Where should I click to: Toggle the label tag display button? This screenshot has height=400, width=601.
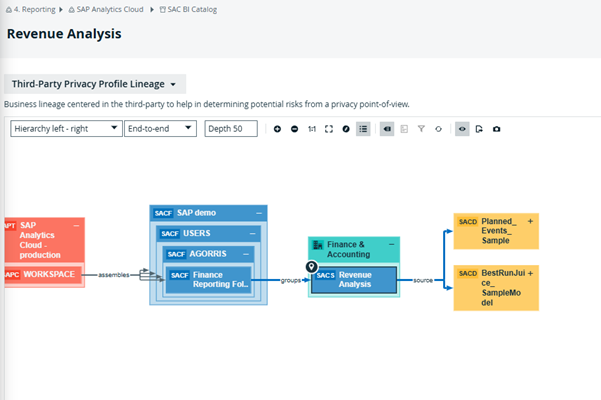click(387, 129)
